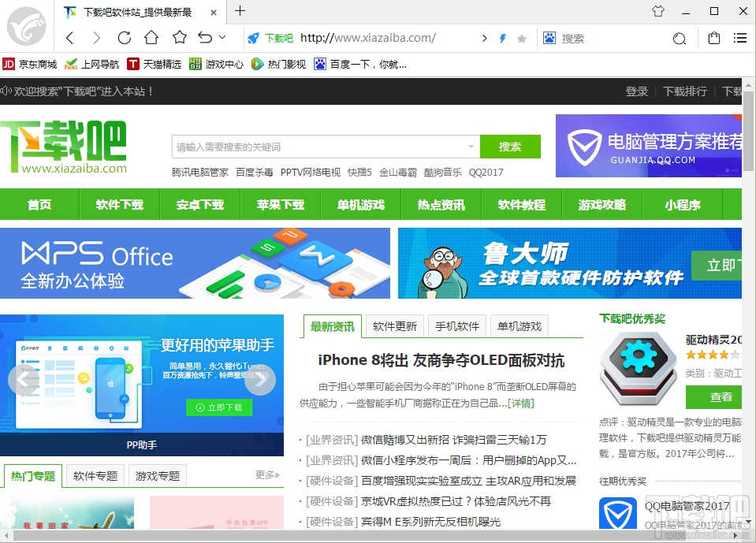Expand the site search suggestion dropdown arrow
The image size is (756, 543).
[x=471, y=147]
